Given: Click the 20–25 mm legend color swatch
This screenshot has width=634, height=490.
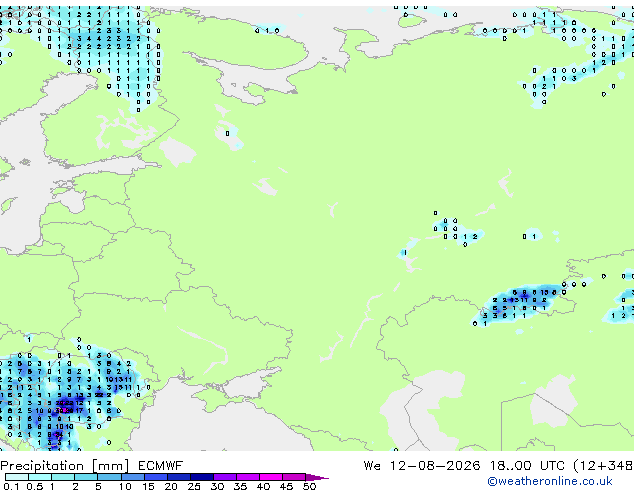Looking at the screenshot, I should coord(179,477).
